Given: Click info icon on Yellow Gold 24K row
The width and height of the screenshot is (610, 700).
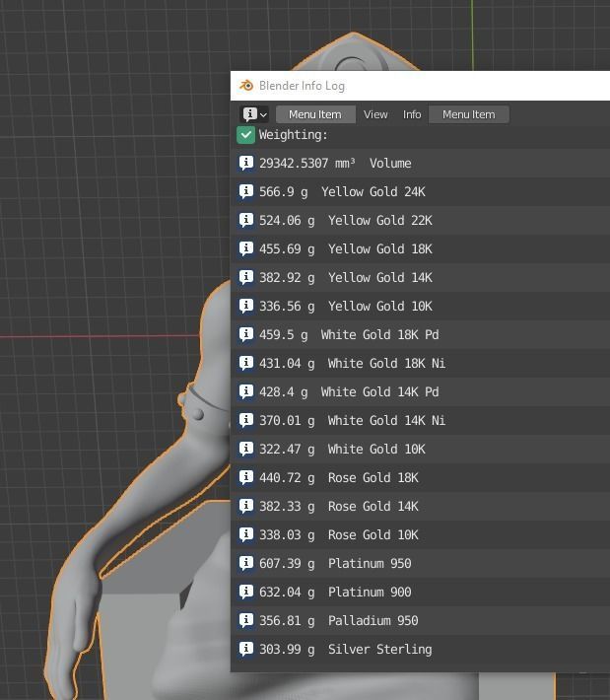Looking at the screenshot, I should coord(246,191).
